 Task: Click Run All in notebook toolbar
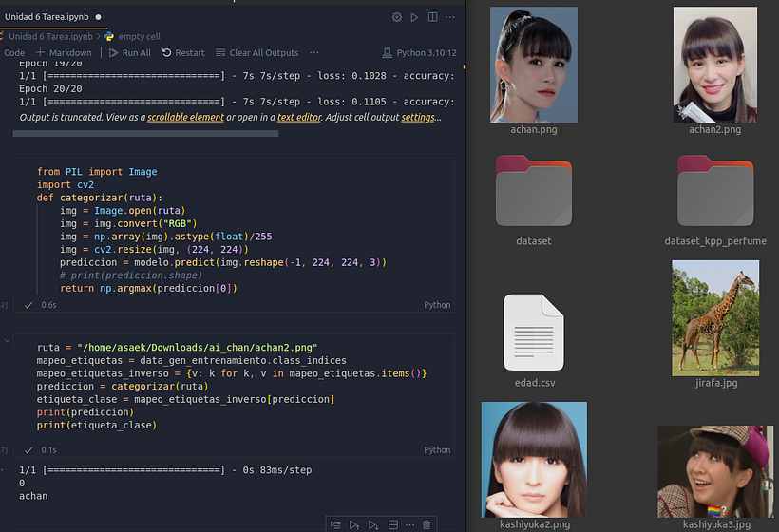(129, 53)
